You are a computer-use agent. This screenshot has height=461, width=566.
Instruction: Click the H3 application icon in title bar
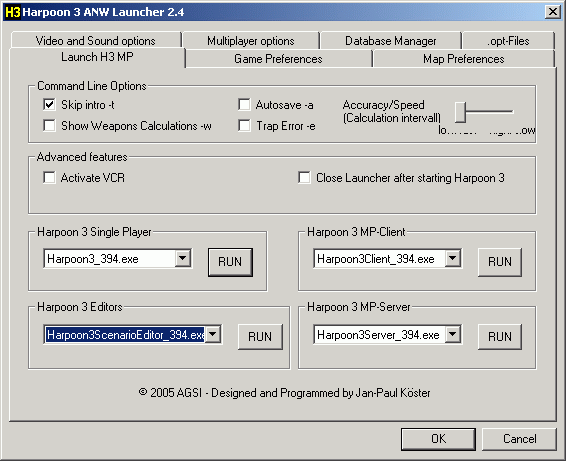[x=13, y=12]
